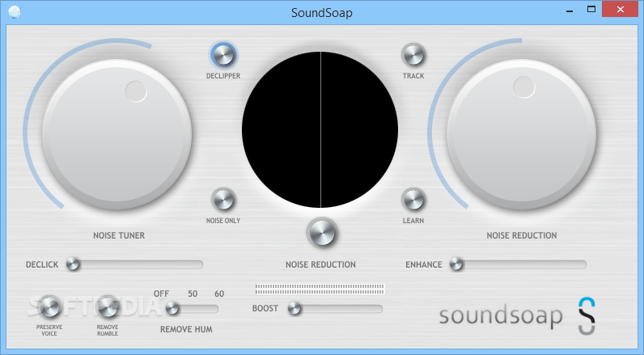This screenshot has height=355, width=644.
Task: Click the BOOST label
Action: (265, 308)
